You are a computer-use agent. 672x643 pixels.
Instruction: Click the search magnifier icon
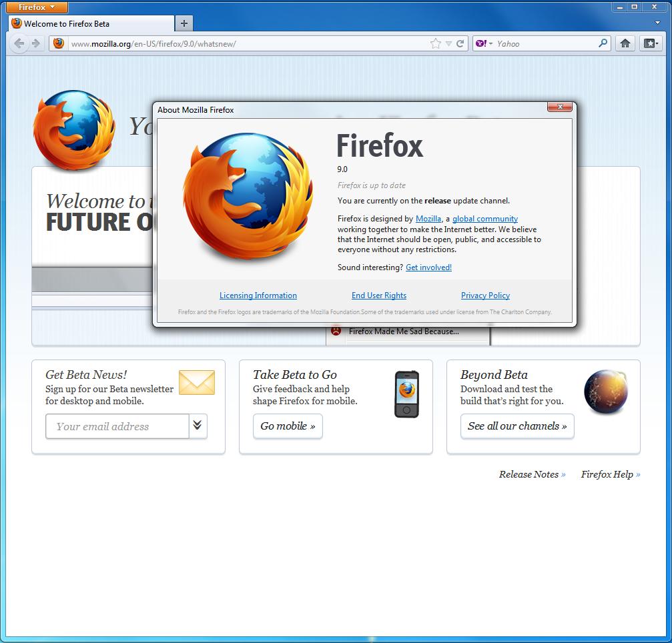pos(603,43)
